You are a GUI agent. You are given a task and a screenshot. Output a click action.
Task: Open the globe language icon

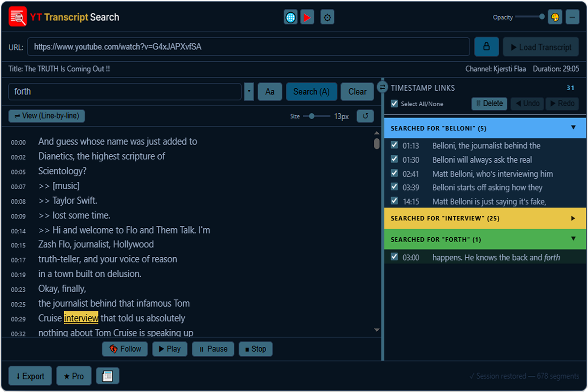click(291, 18)
